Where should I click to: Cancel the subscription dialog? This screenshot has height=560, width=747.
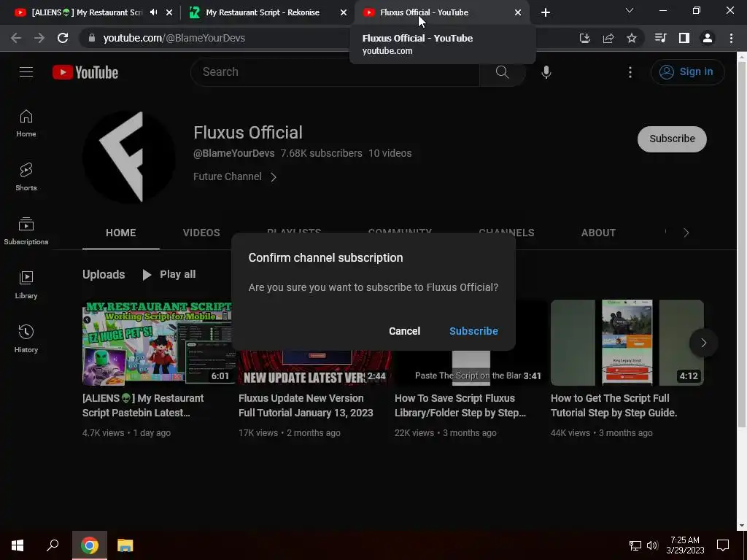pyautogui.click(x=404, y=331)
